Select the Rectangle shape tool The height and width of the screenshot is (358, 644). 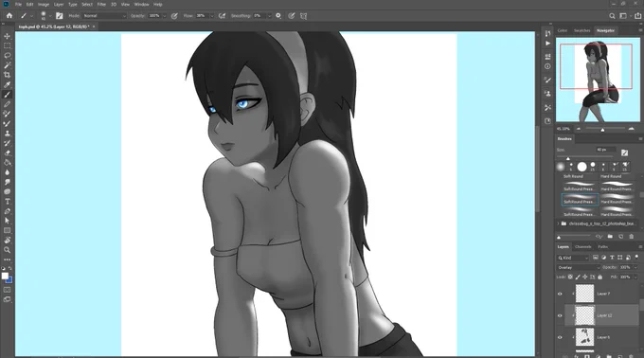click(7, 230)
